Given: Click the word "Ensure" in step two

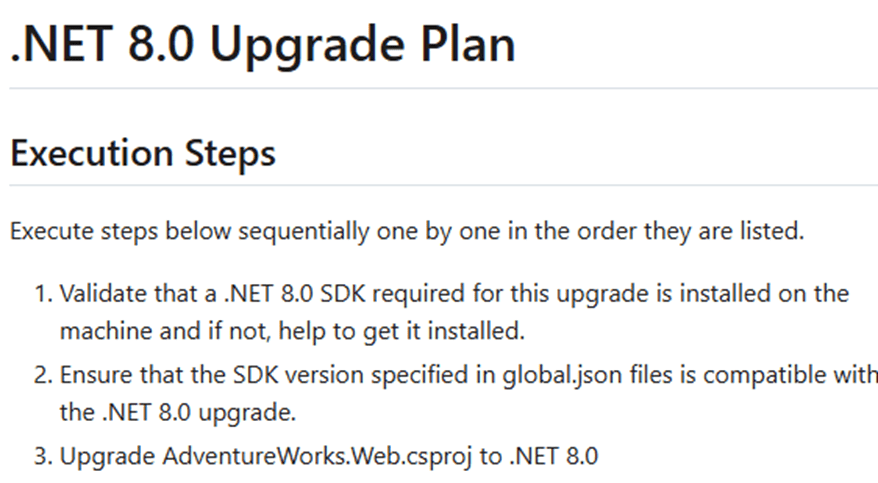Looking at the screenshot, I should 90,376.
